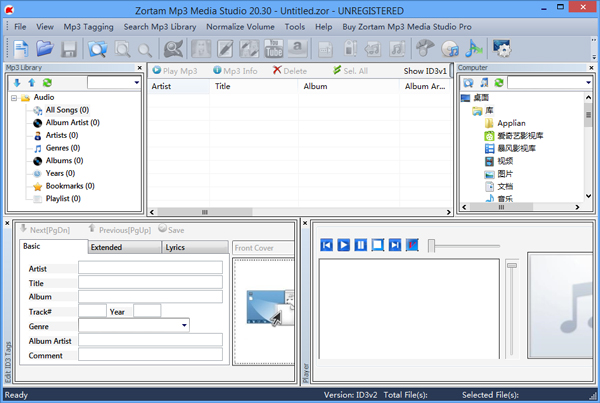Open the Genre dropdown
The height and width of the screenshot is (403, 600).
(184, 326)
